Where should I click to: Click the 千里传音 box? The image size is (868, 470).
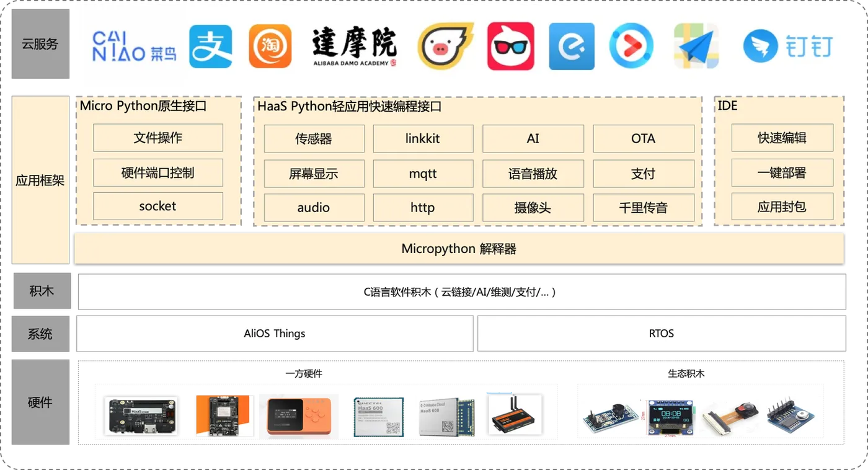coord(644,208)
